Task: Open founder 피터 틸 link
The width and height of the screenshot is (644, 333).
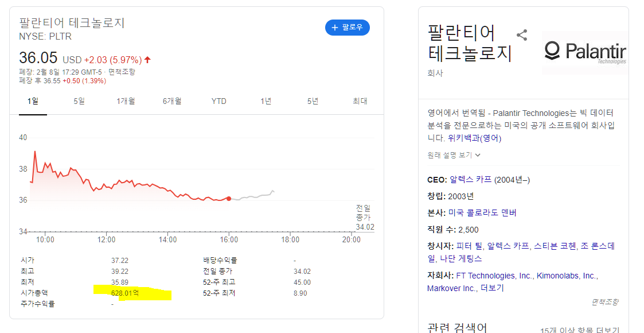Action: 470,246
